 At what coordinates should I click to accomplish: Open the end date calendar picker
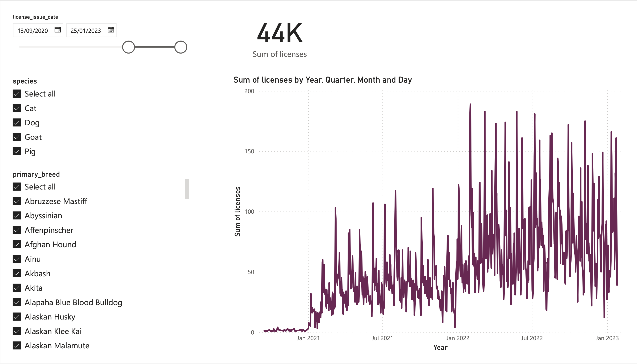click(111, 30)
